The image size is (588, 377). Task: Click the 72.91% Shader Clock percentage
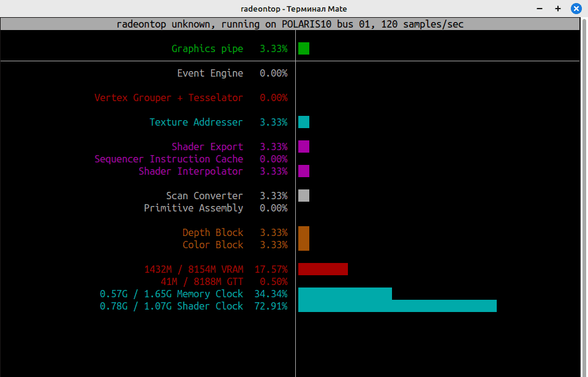(271, 306)
